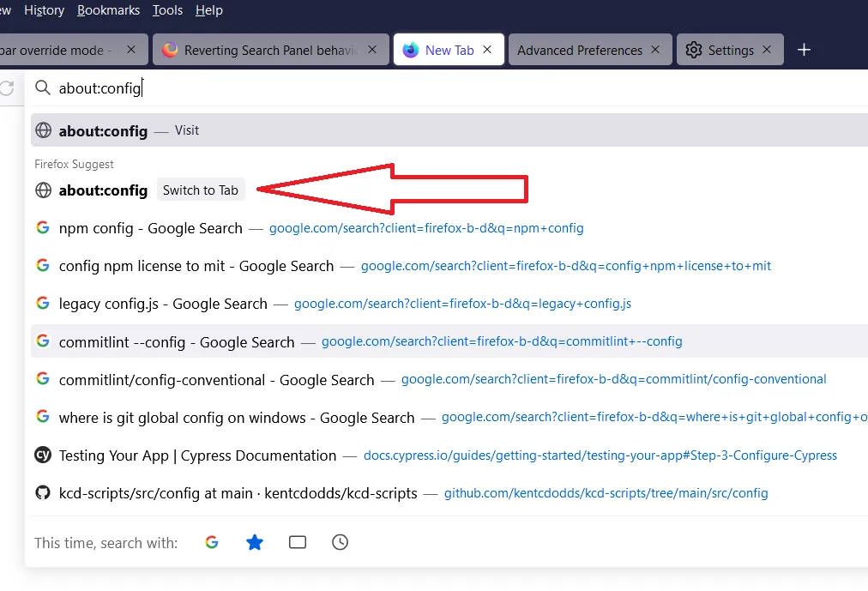This screenshot has height=591, width=868.
Task: Close the Settings tab
Action: click(x=768, y=50)
